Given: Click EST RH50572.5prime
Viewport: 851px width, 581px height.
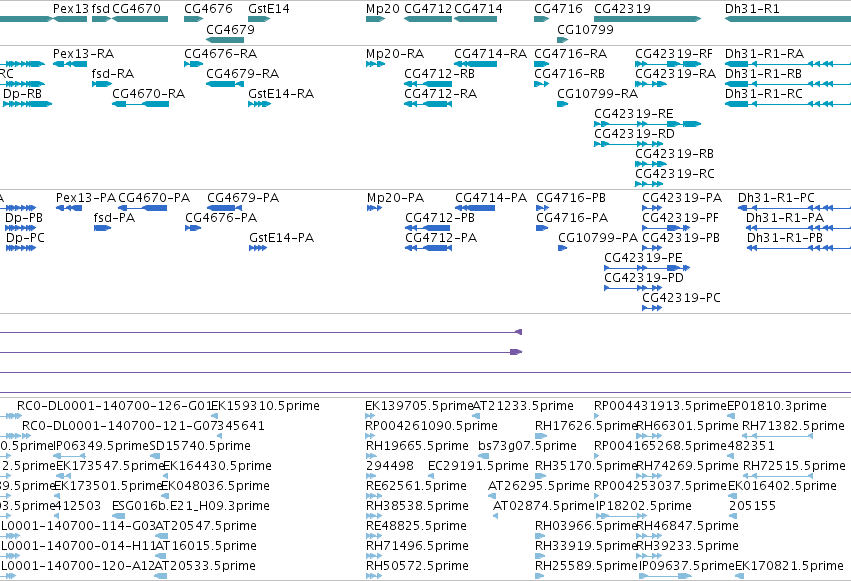Looking at the screenshot, I should (374, 576).
